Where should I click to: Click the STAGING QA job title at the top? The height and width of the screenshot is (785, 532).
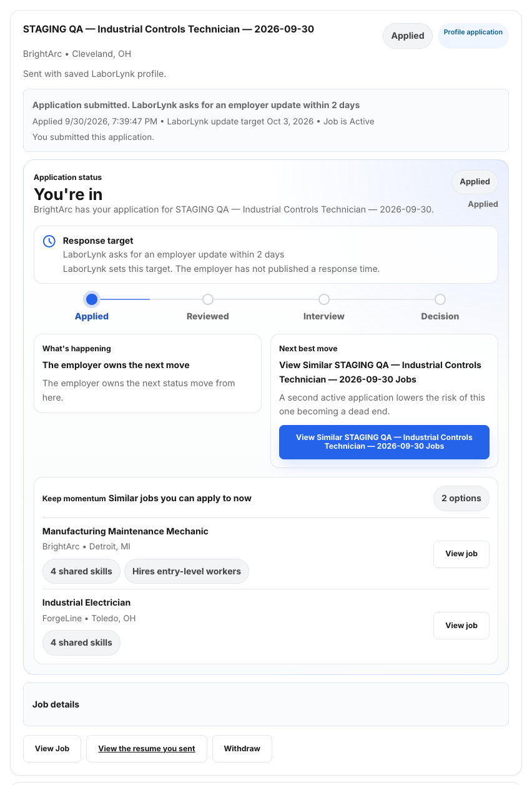tap(169, 29)
